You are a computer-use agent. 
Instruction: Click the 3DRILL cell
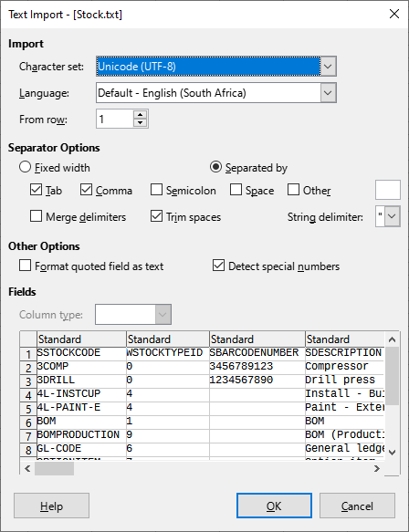pyautogui.click(x=81, y=381)
